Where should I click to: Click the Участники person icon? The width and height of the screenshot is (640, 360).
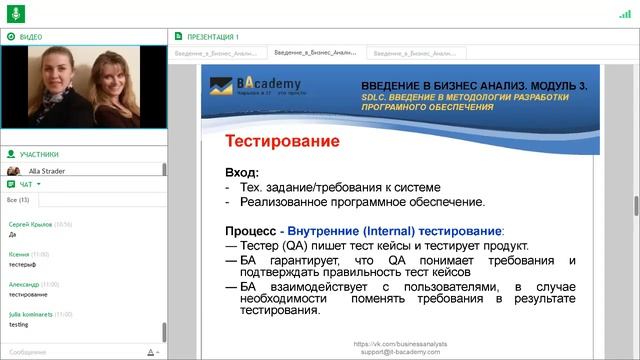click(x=11, y=154)
